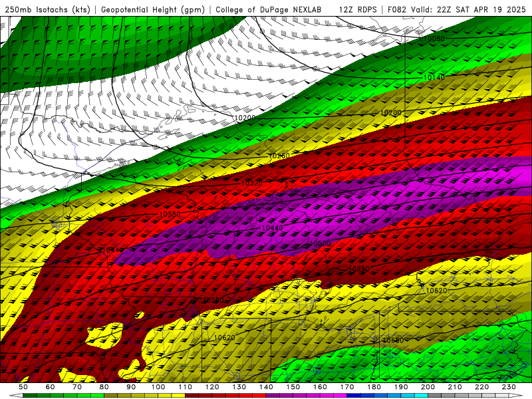Click the 10260 height contour label
The height and width of the screenshot is (399, 532).
(x=279, y=156)
